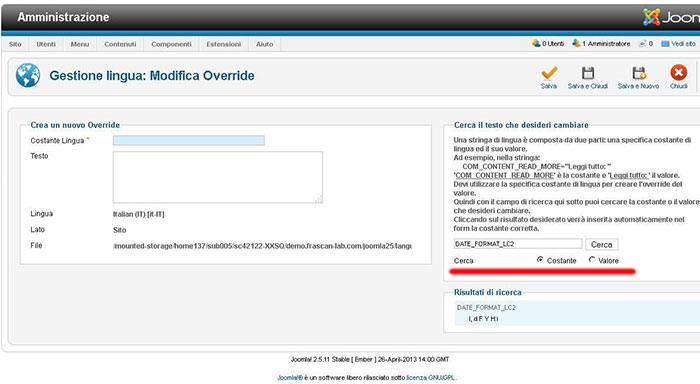Click the Salva checkmark icon
This screenshot has width=700, height=384.
click(x=549, y=73)
